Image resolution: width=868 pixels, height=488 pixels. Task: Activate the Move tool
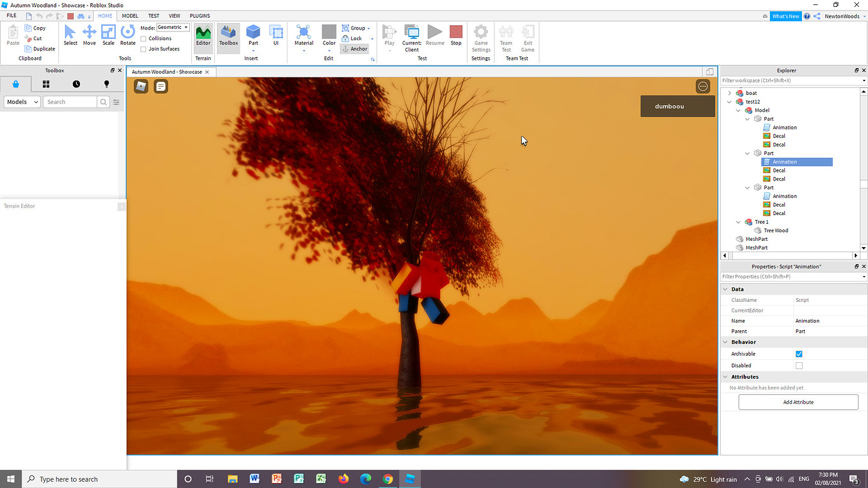pyautogui.click(x=89, y=35)
